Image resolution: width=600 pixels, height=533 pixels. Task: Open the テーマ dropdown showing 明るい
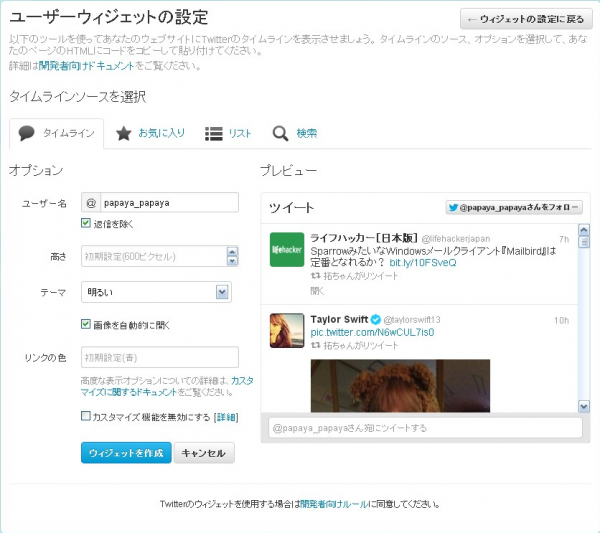[156, 292]
